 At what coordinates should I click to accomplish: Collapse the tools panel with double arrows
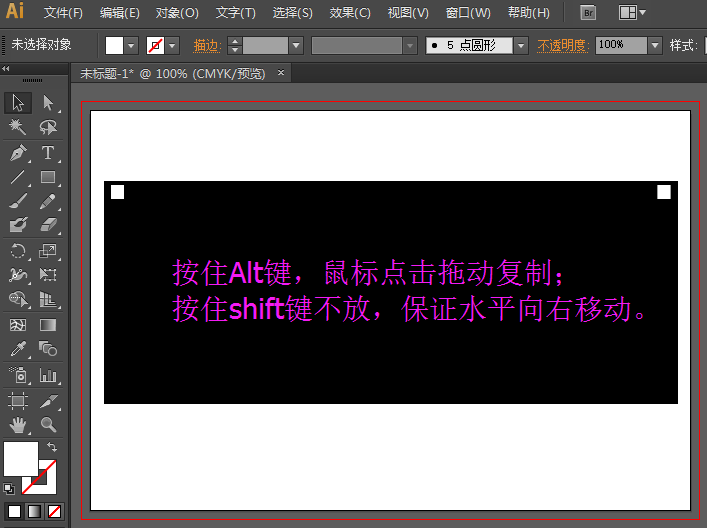click(x=6, y=69)
